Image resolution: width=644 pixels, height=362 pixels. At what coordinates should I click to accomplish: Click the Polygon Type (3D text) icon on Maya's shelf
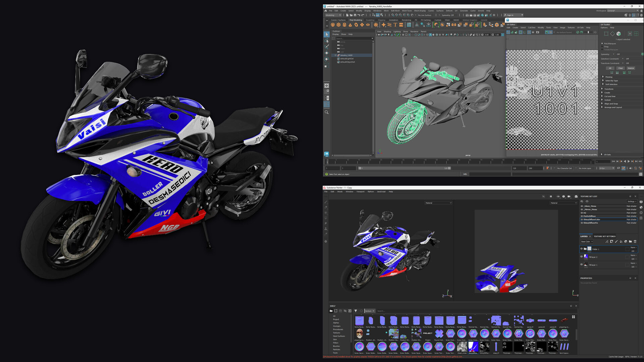395,24
